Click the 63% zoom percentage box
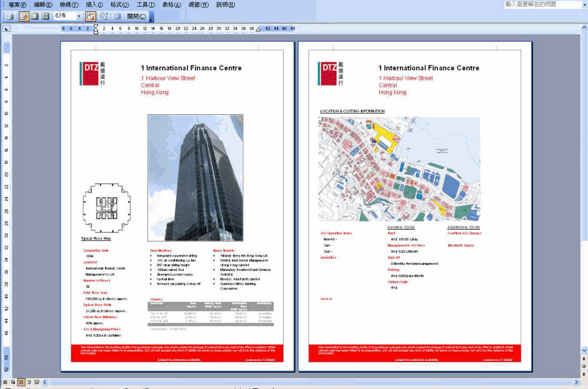The width and height of the screenshot is (588, 389). pyautogui.click(x=64, y=16)
